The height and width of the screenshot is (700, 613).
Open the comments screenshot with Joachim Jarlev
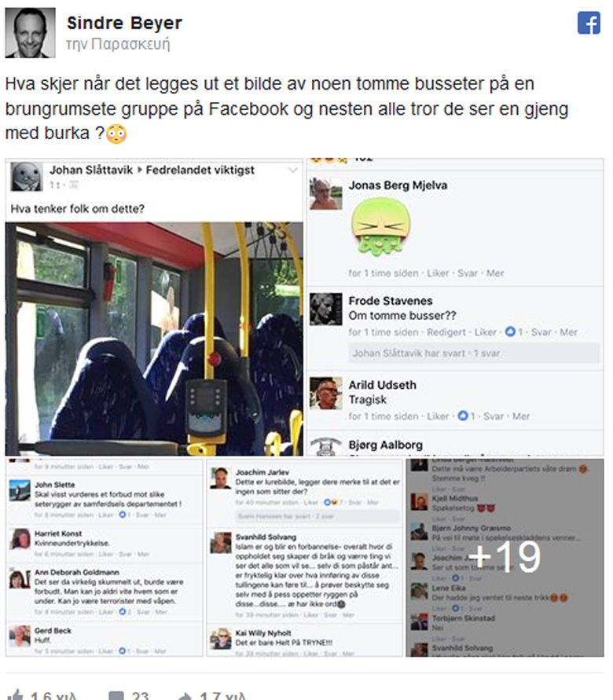[x=304, y=558]
